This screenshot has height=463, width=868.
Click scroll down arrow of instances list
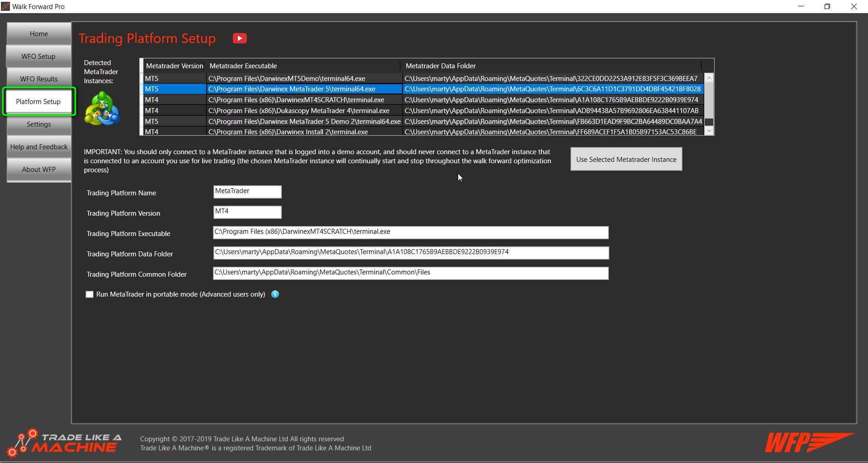(x=709, y=131)
